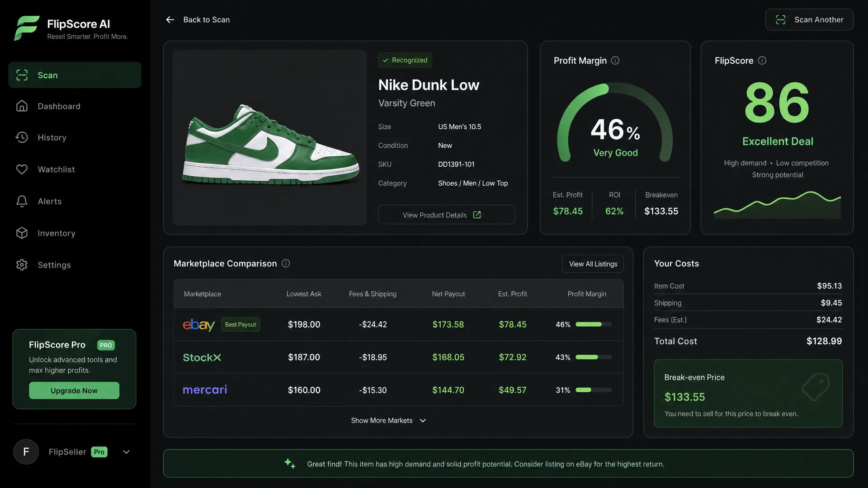Click the Scan Another button
This screenshot has width=868, height=488.
(809, 20)
